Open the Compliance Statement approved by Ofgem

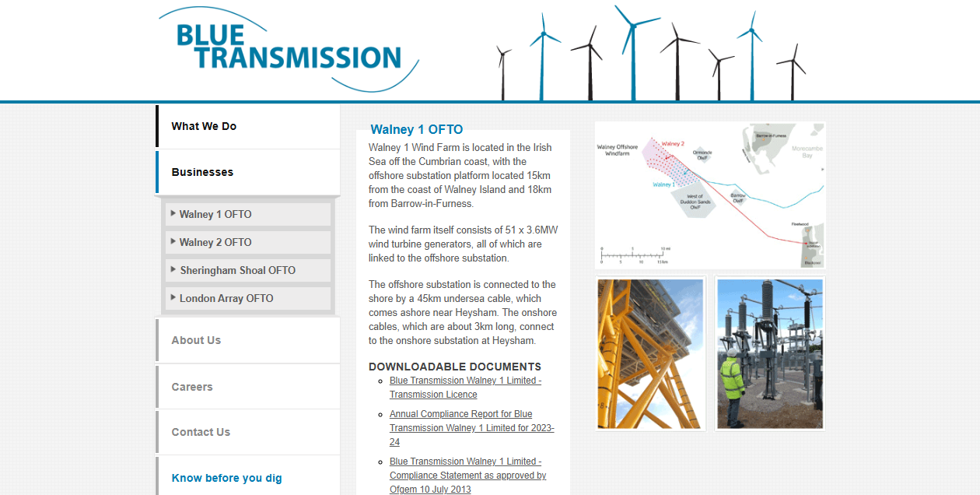pyautogui.click(x=467, y=475)
